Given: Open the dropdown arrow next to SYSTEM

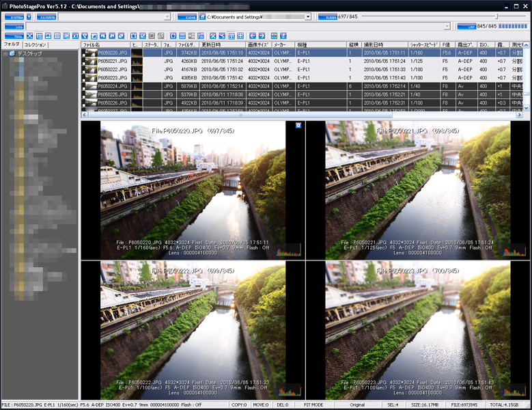Looking at the screenshot, I should pos(29,16).
